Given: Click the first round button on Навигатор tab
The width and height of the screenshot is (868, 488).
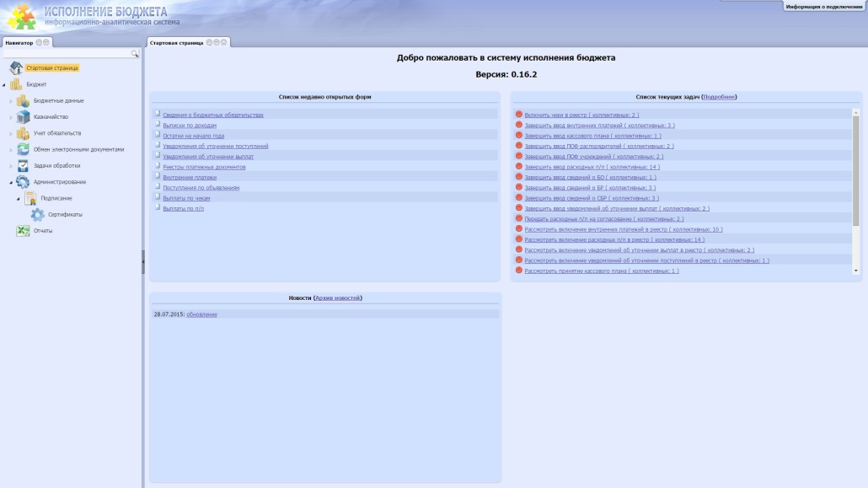Looking at the screenshot, I should tap(39, 42).
